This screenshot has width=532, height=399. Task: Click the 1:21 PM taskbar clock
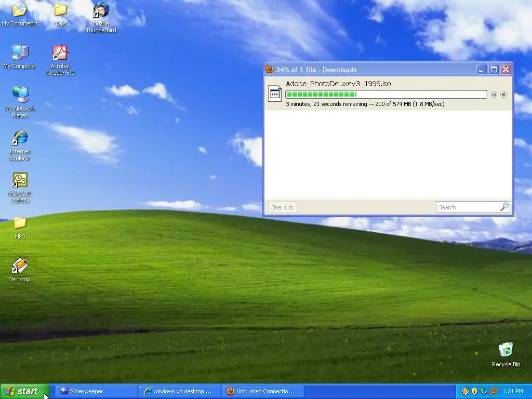point(513,391)
